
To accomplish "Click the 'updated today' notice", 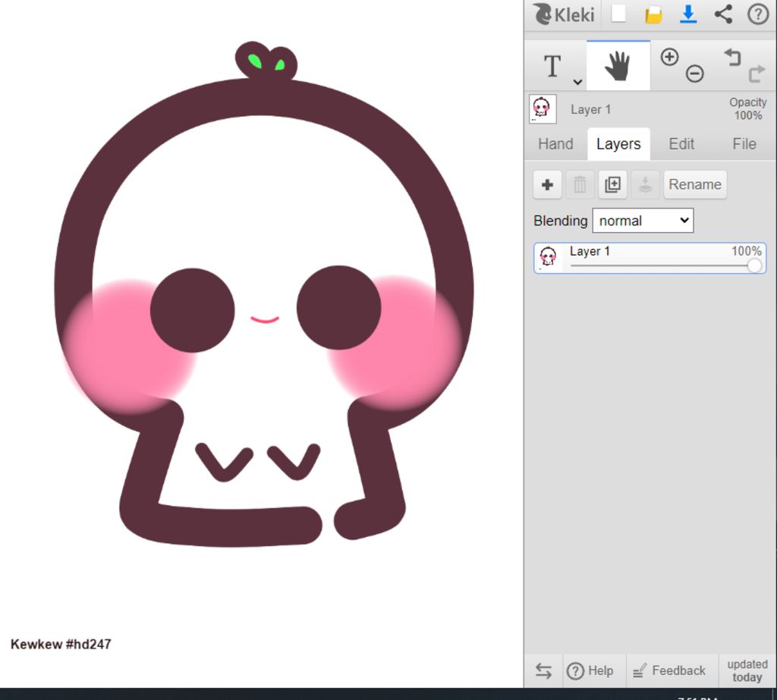I will pyautogui.click(x=747, y=670).
